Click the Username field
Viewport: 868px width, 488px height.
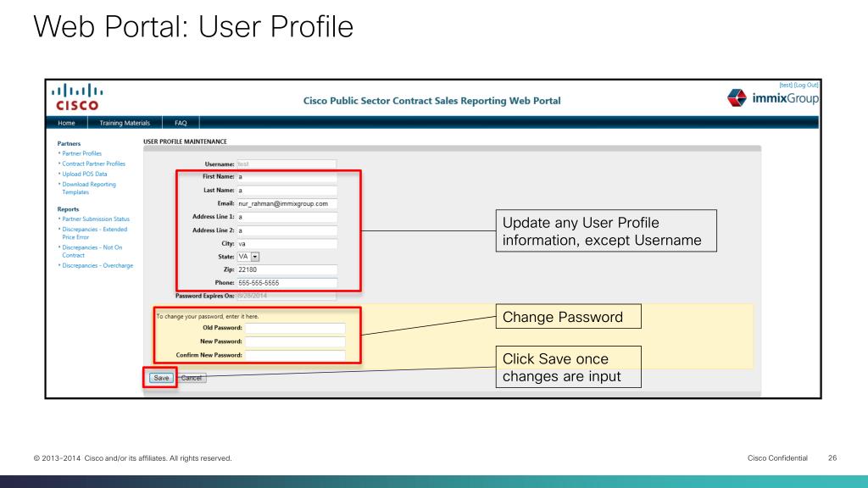click(287, 164)
